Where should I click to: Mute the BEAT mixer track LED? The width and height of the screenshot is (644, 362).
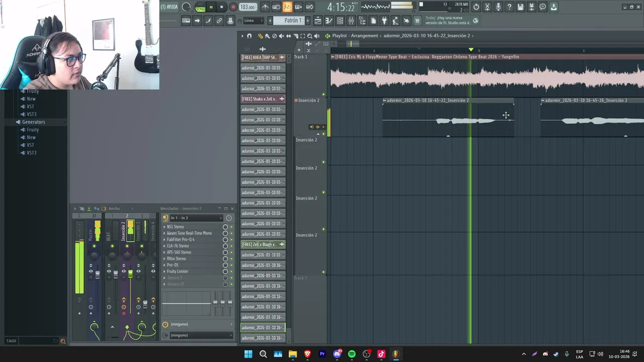[112, 246]
